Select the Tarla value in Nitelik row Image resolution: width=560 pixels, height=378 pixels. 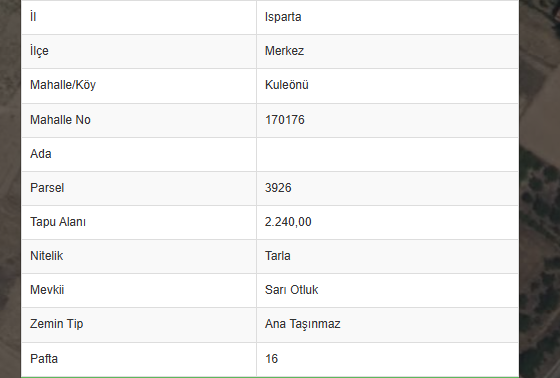pos(278,256)
